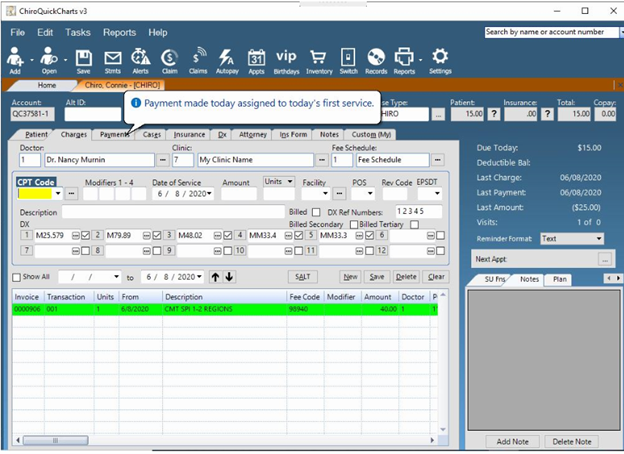Click the Switch toolbar icon
This screenshot has height=454, width=624.
(349, 61)
